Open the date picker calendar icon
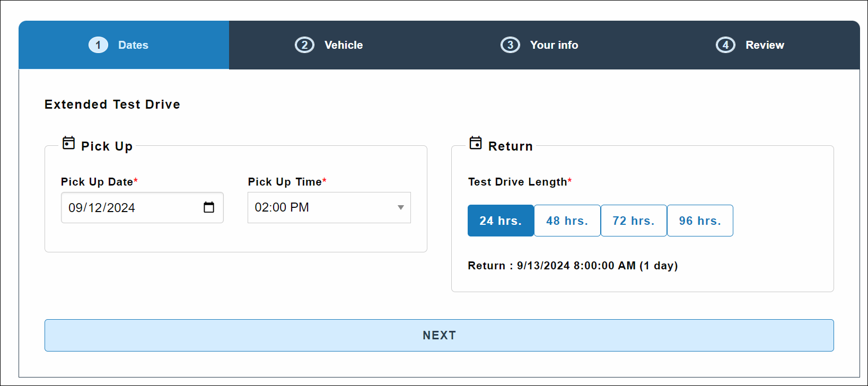 (x=209, y=207)
